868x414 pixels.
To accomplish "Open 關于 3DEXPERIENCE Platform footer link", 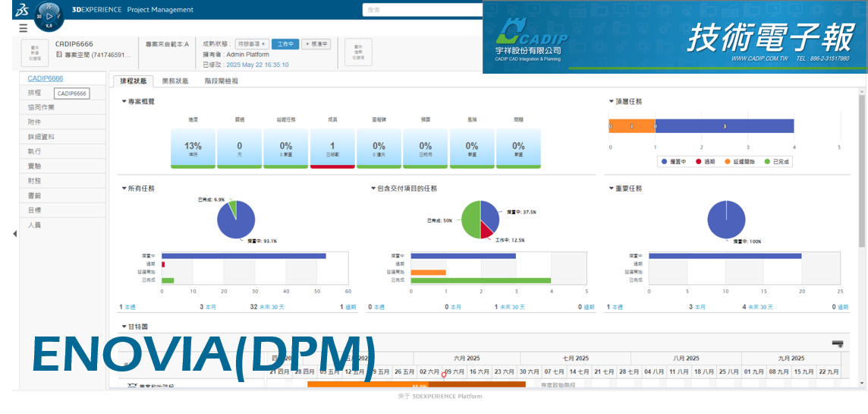I will 439,397.
